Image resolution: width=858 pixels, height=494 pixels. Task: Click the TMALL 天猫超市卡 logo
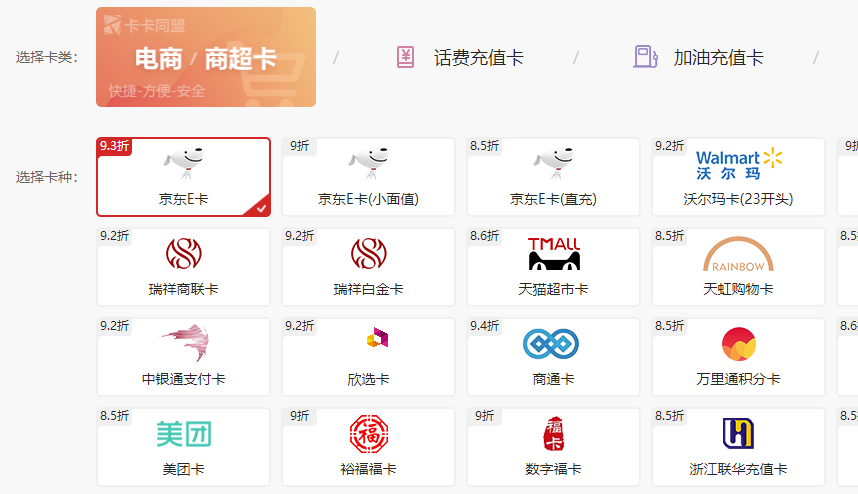[553, 253]
